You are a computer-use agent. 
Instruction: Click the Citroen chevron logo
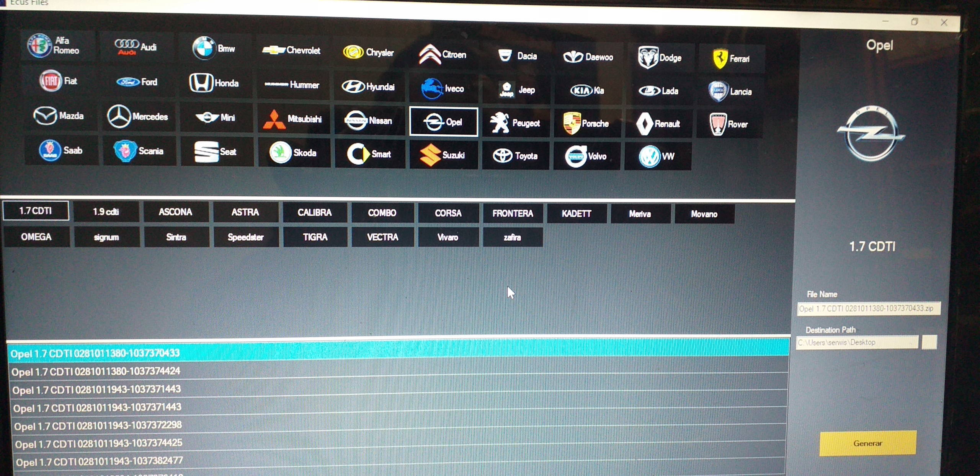pos(430,54)
